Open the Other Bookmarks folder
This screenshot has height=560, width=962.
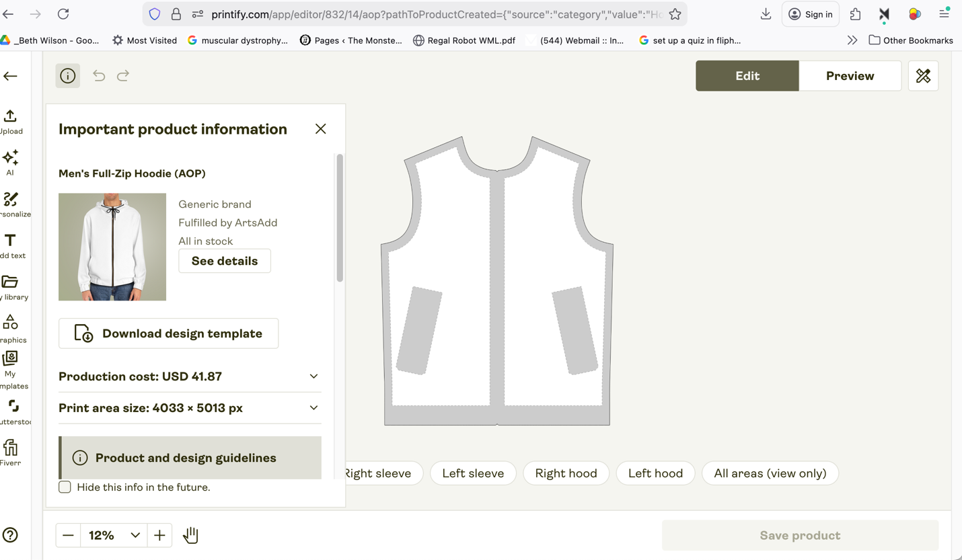(x=911, y=40)
